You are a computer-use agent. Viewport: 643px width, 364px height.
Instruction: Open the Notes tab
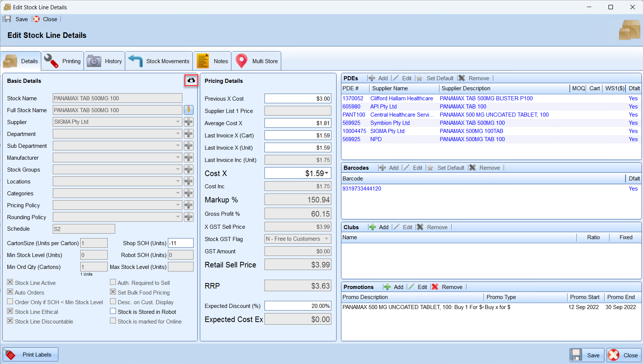pos(212,61)
